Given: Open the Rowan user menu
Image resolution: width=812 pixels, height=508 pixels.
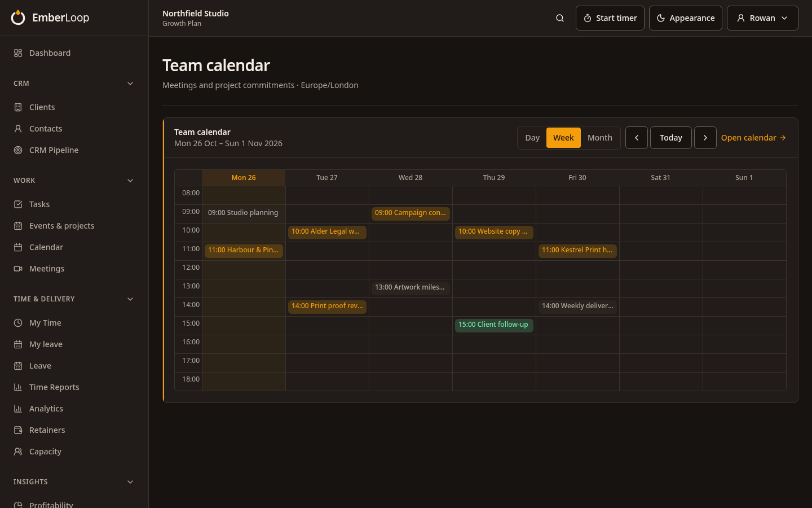Looking at the screenshot, I should pyautogui.click(x=762, y=18).
